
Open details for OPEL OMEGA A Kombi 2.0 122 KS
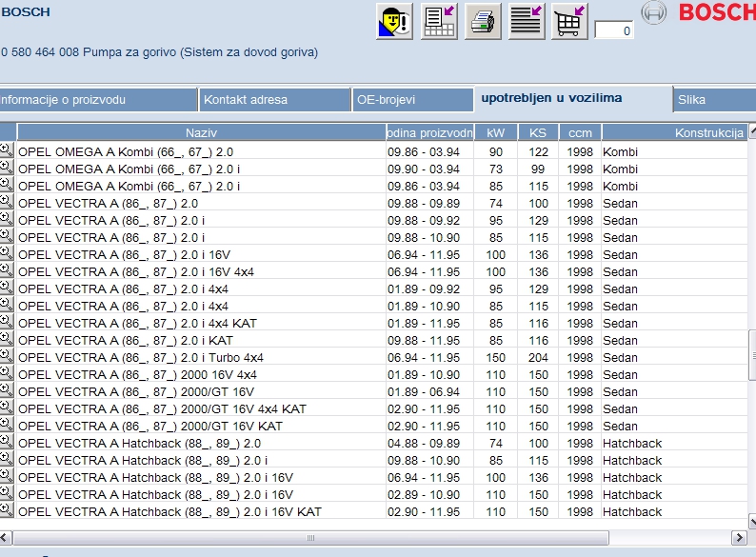pyautogui.click(x=7, y=150)
